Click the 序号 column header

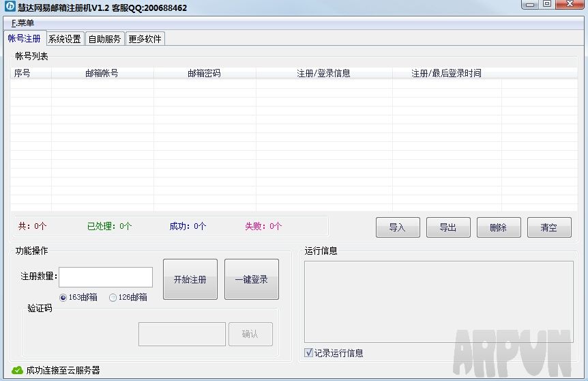tap(31, 73)
